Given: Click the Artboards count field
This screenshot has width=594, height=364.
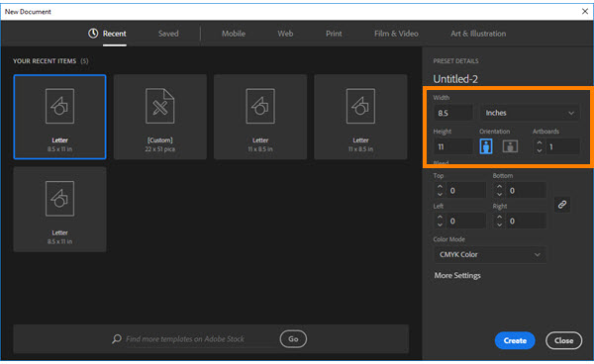Looking at the screenshot, I should (x=562, y=146).
